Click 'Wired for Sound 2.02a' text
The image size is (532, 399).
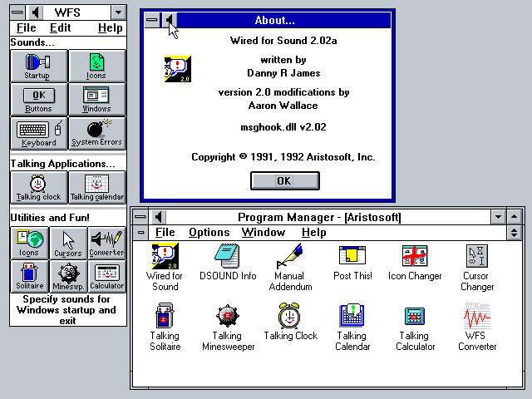click(283, 41)
